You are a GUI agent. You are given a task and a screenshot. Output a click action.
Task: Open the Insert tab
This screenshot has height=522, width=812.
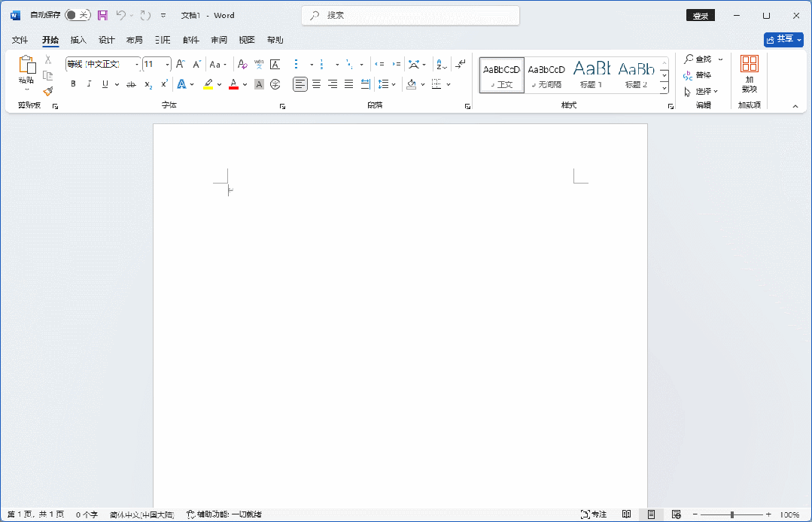click(78, 40)
